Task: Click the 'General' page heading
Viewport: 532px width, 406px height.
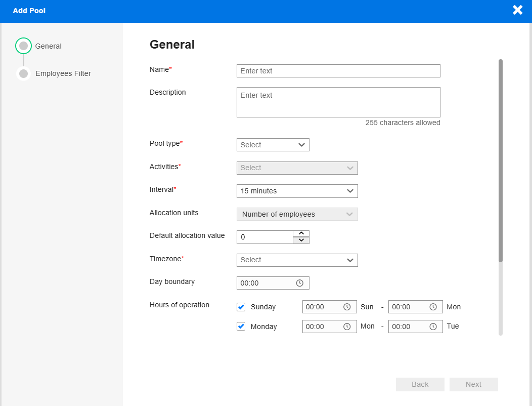Action: pos(172,45)
